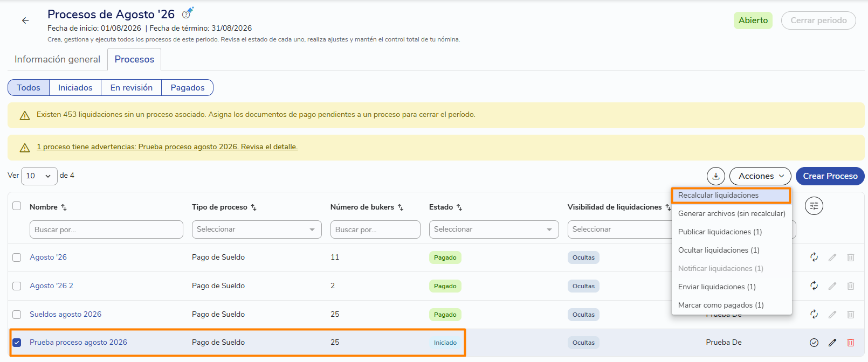Click the Crear Proceso button
The image size is (868, 362).
830,176
